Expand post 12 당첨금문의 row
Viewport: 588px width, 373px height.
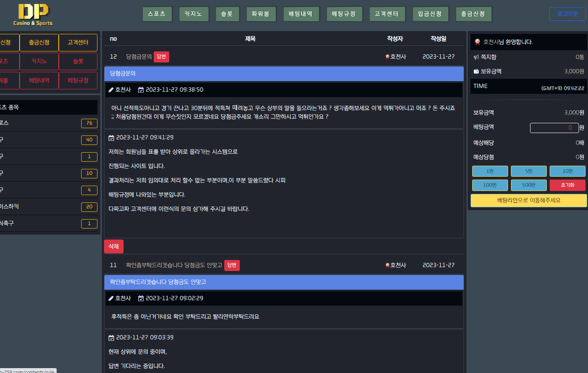139,57
